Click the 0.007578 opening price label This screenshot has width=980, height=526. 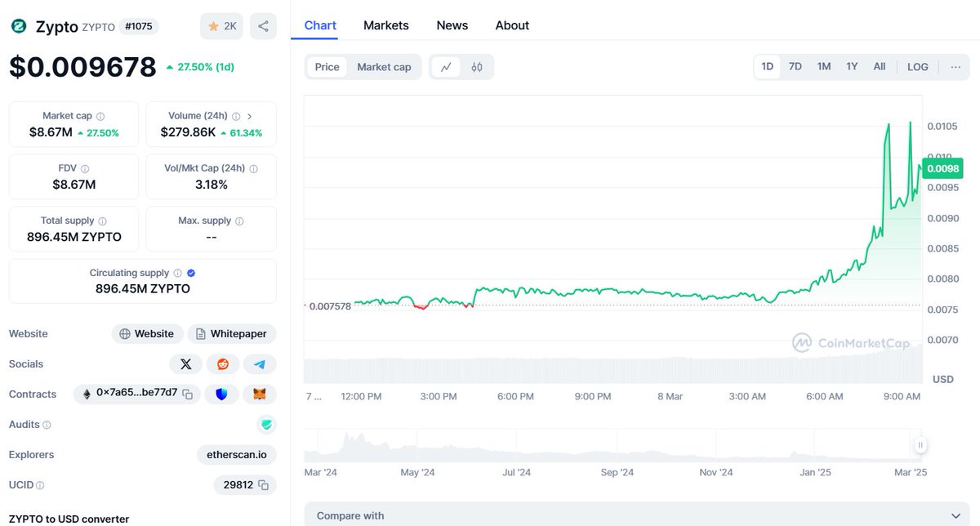pyautogui.click(x=330, y=306)
